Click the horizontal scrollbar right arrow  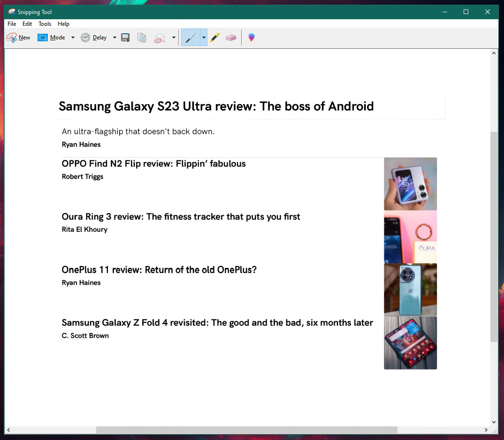point(486,430)
